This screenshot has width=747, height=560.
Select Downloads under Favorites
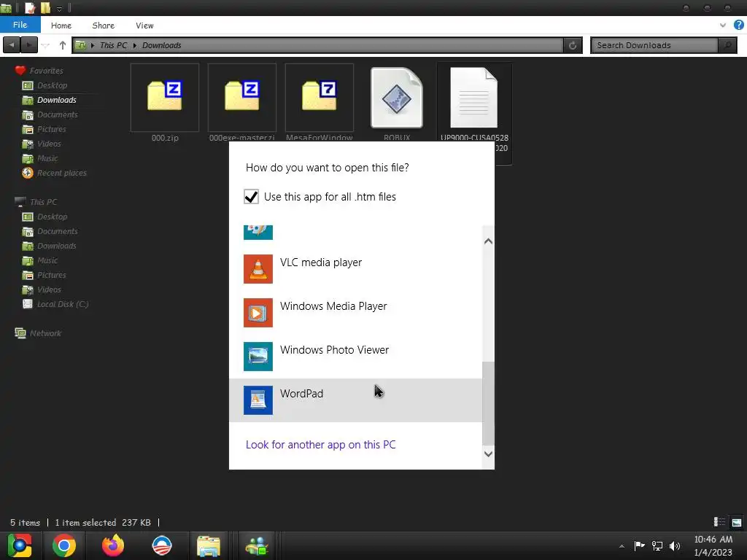(56, 100)
